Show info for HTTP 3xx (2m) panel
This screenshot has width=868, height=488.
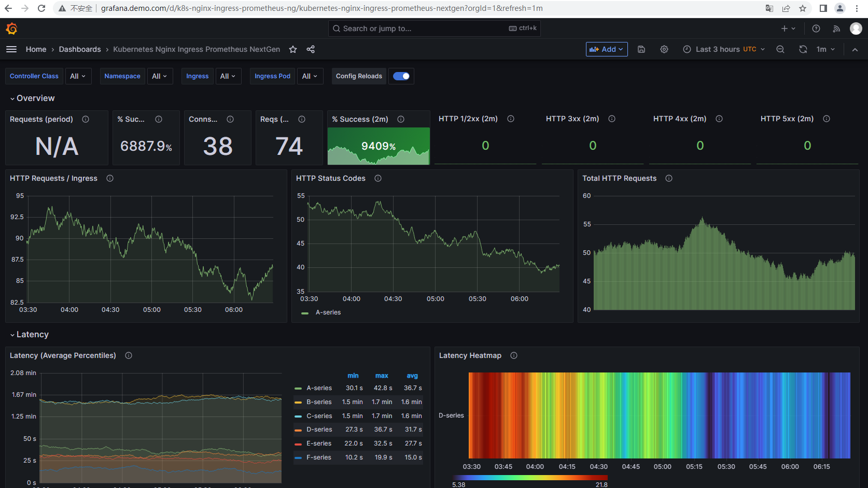coord(612,119)
